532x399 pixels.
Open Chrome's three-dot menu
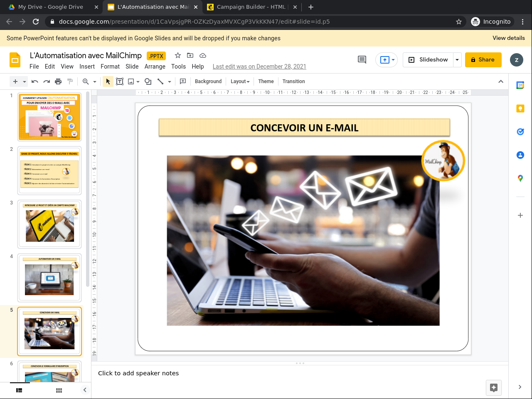pyautogui.click(x=523, y=22)
